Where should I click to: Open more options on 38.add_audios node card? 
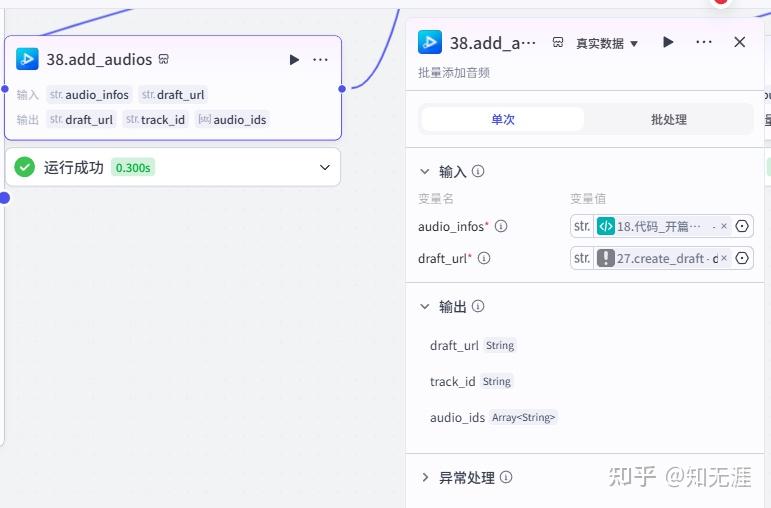320,60
